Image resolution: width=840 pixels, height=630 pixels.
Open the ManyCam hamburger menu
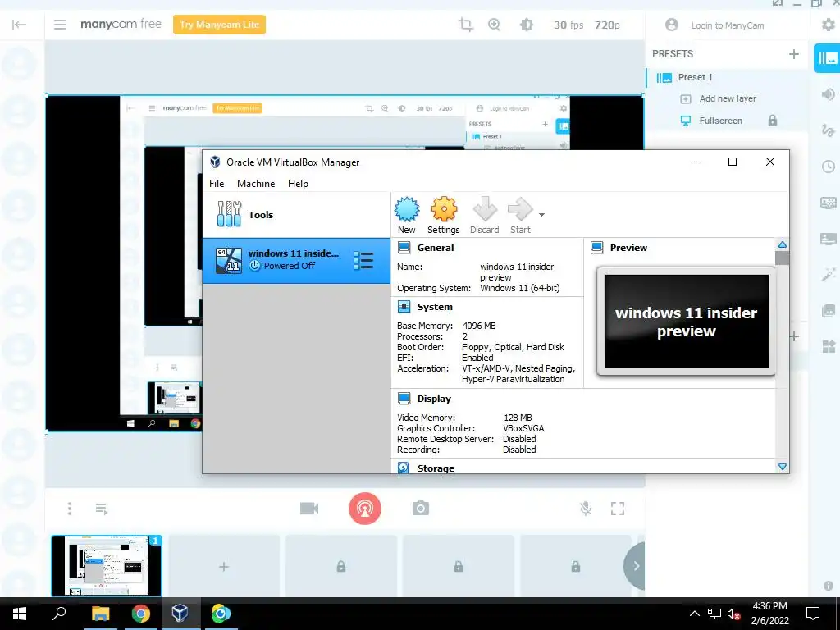coord(60,25)
